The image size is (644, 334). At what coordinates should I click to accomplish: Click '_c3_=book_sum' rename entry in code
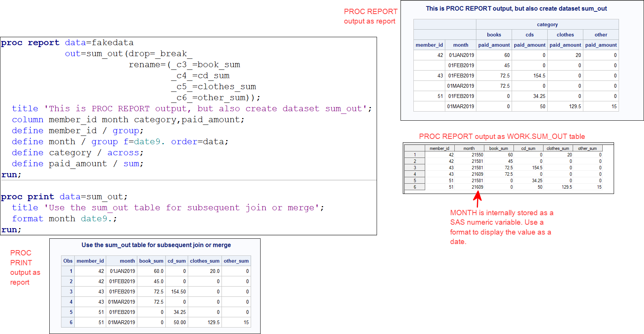206,65
